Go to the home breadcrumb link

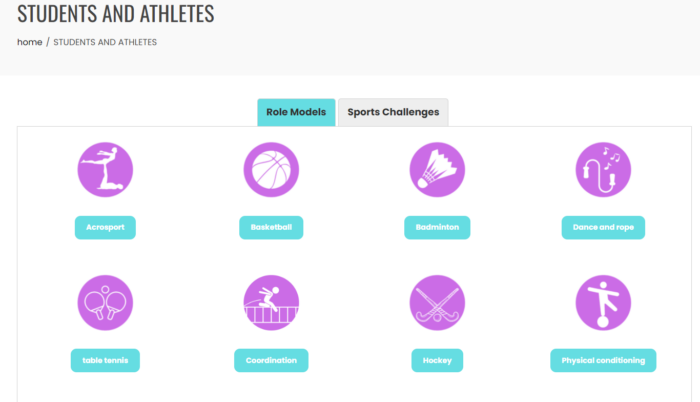click(29, 42)
